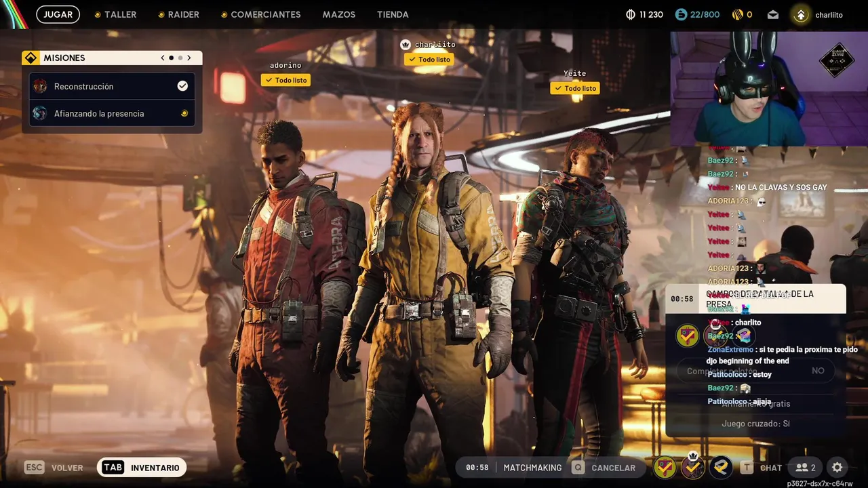868x488 pixels.
Task: Open the Afianzando la presencia mission
Action: point(112,113)
